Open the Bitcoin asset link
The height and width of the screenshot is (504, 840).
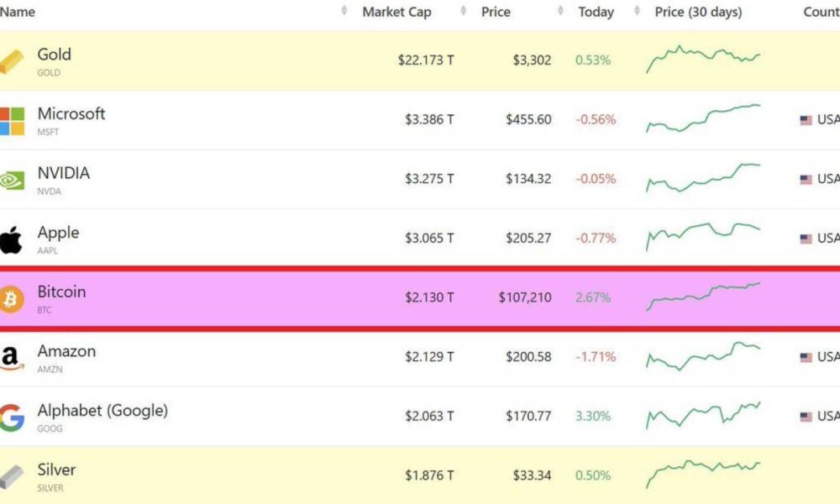pyautogui.click(x=61, y=292)
